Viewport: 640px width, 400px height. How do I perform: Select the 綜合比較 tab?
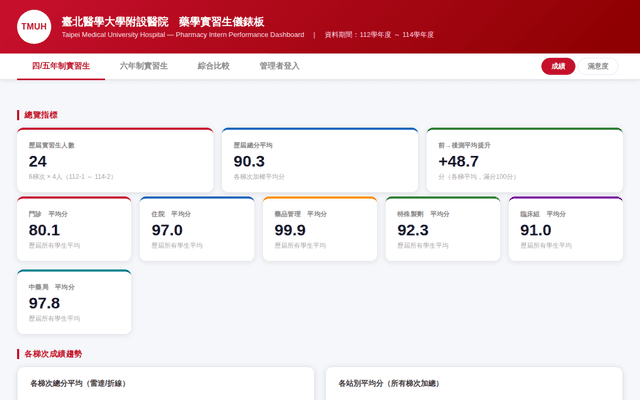click(213, 66)
